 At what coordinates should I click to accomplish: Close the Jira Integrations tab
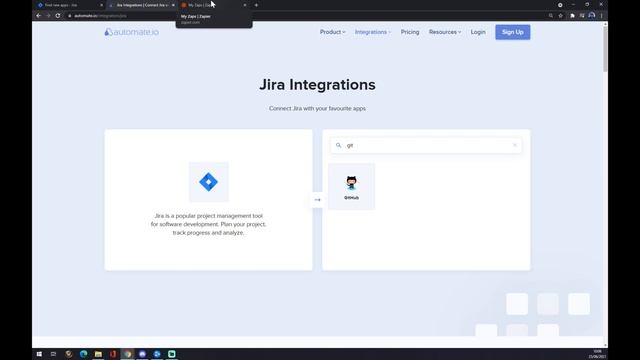click(173, 5)
